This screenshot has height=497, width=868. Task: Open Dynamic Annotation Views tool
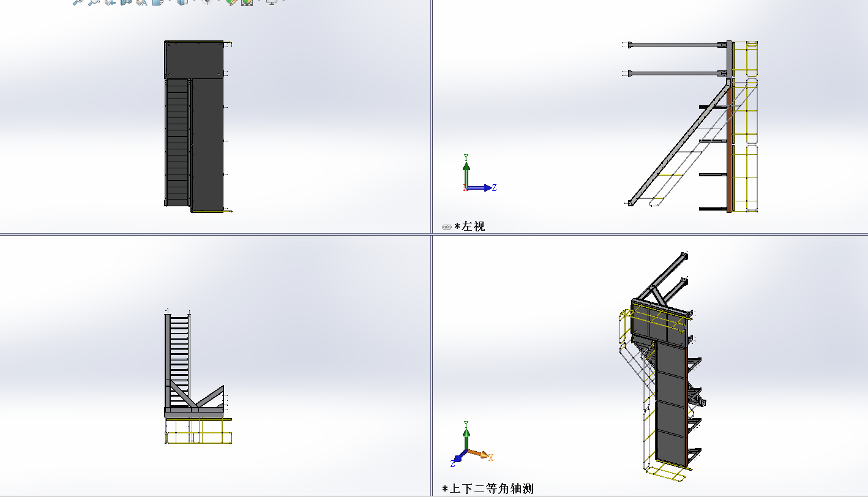pyautogui.click(x=141, y=2)
